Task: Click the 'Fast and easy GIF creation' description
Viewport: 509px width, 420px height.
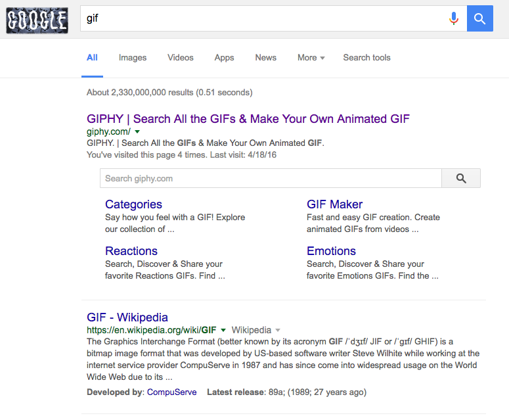Action: [373, 223]
